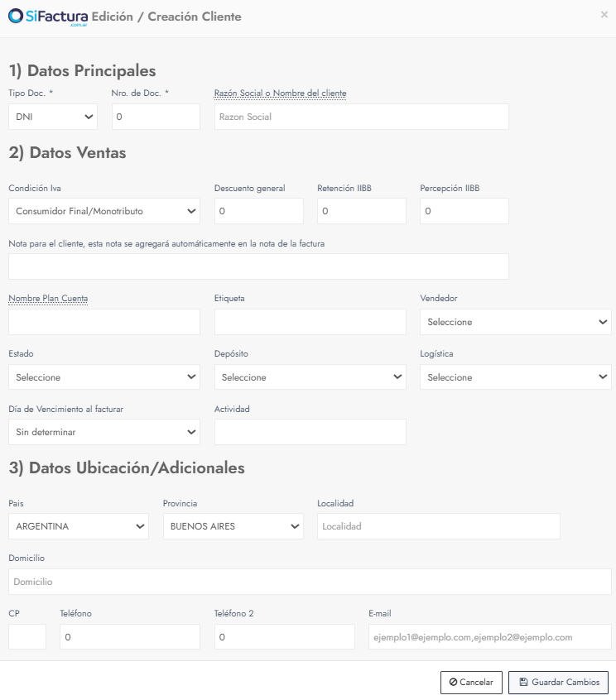Expand the Depósito dropdown
The image size is (616, 700).
pyautogui.click(x=310, y=377)
